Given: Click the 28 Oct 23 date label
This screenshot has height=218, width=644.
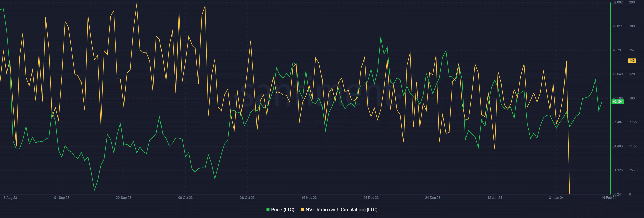Looking at the screenshot, I should coord(247,198).
